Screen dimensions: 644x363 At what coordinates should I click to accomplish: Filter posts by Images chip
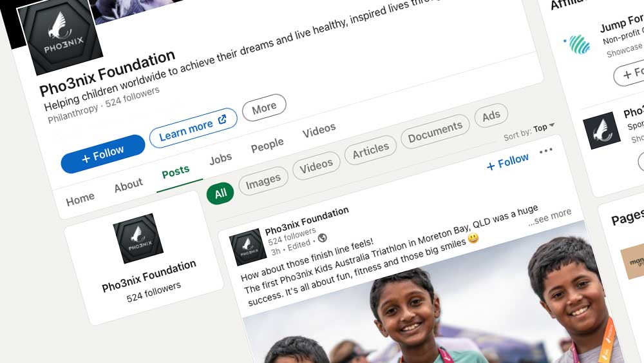(263, 181)
